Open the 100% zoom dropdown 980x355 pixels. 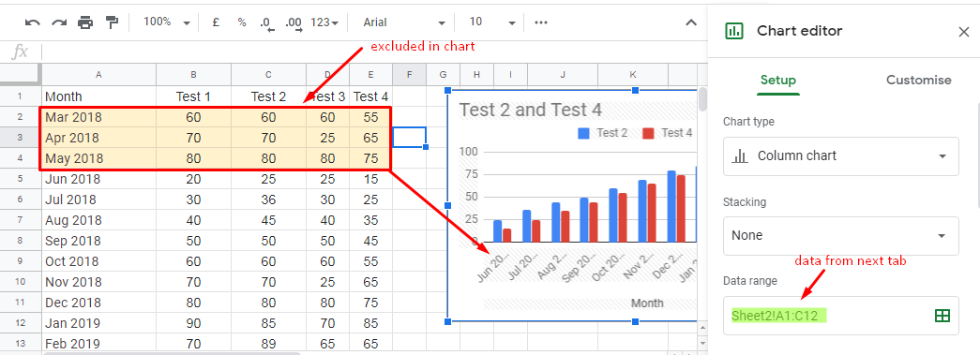pyautogui.click(x=166, y=22)
